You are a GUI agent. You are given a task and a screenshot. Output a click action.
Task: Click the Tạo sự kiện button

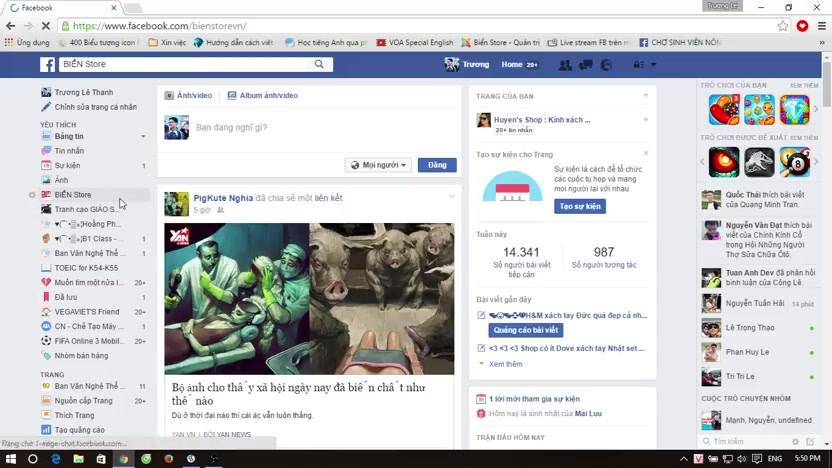click(x=580, y=206)
